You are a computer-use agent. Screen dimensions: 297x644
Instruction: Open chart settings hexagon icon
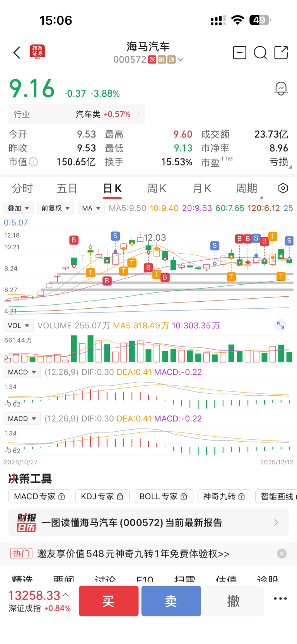283,188
